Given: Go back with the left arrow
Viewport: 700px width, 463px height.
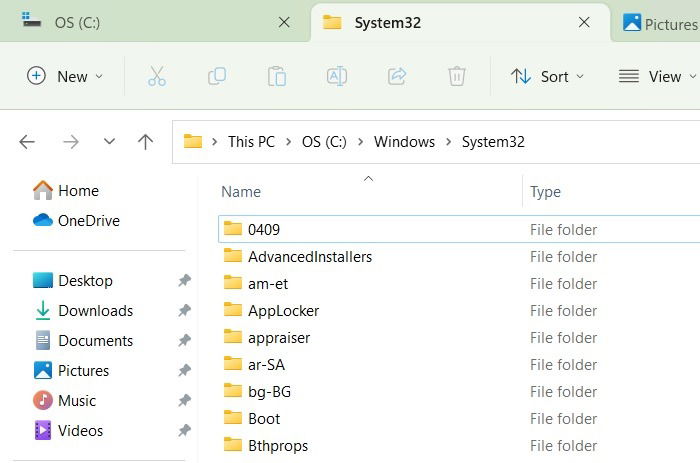Looking at the screenshot, I should point(27,142).
